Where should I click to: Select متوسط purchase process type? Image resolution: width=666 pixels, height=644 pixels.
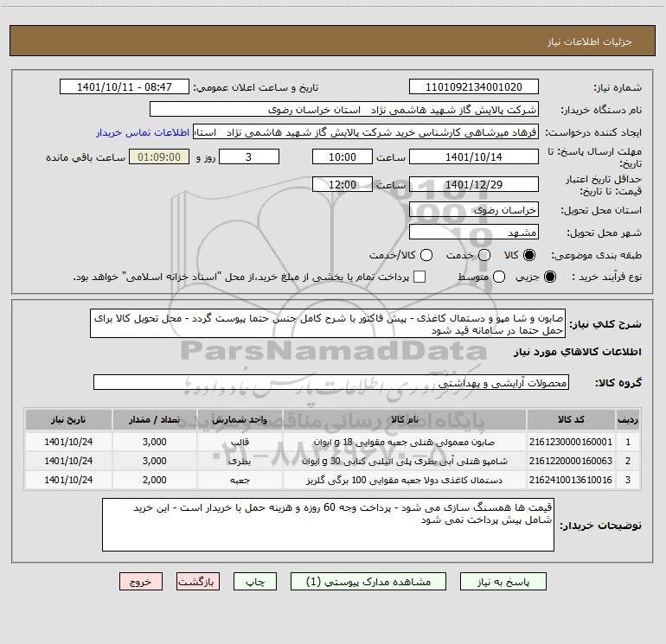pos(485,277)
